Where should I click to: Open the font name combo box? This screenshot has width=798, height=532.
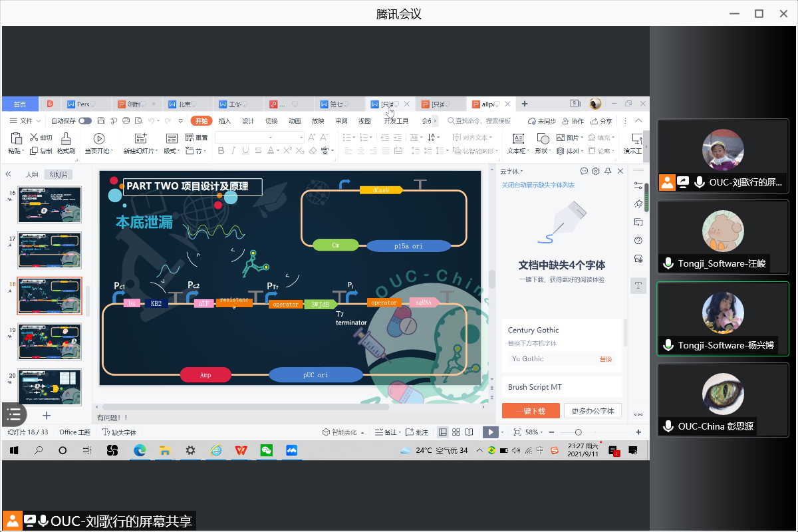coord(245,137)
